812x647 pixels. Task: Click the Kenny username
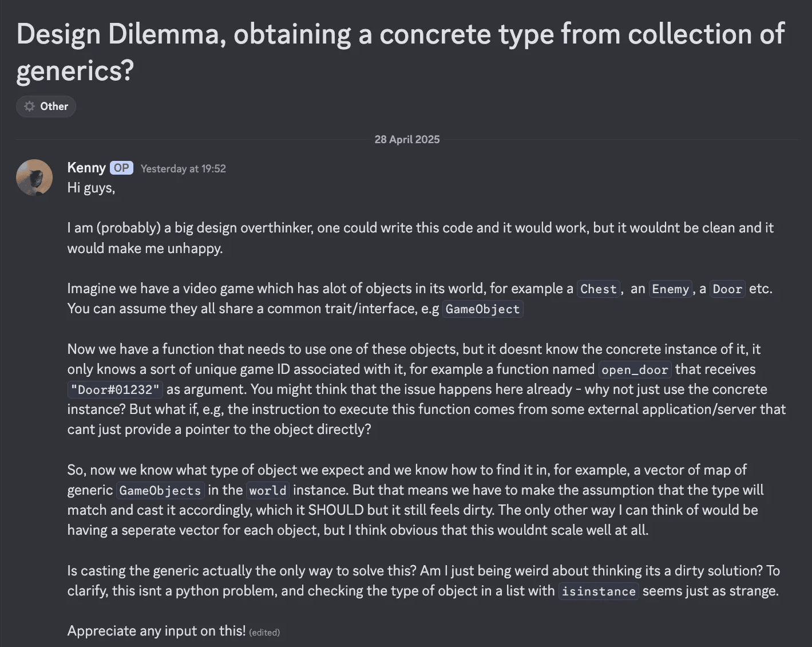(86, 168)
